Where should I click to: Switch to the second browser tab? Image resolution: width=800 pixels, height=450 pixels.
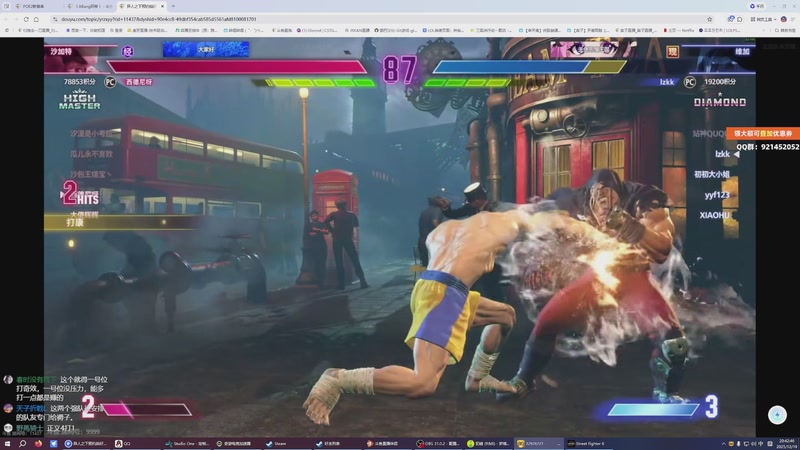[x=90, y=6]
